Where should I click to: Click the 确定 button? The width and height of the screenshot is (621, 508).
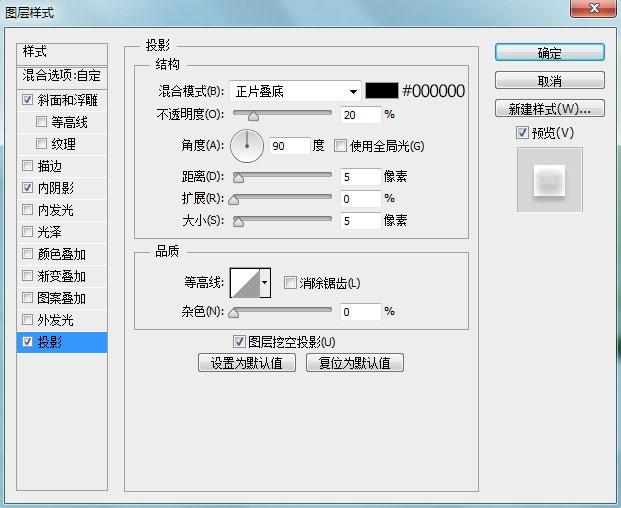pyautogui.click(x=550, y=52)
